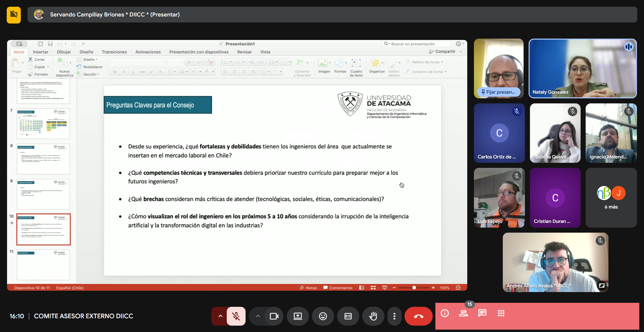Open the chat with everyone panel
This screenshot has height=332, width=644.
482,313
